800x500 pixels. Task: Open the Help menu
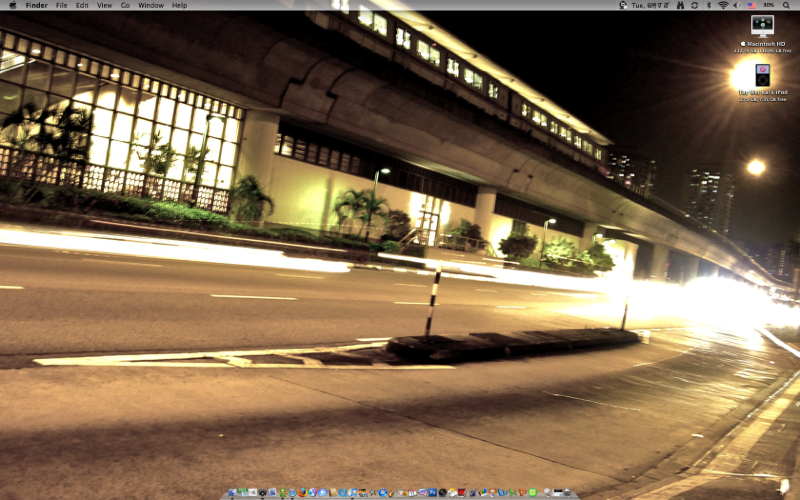coord(180,5)
